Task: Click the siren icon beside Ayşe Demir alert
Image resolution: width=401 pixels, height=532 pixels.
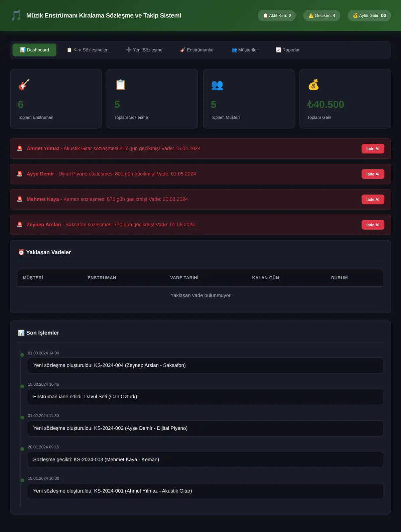Action: 20,174
